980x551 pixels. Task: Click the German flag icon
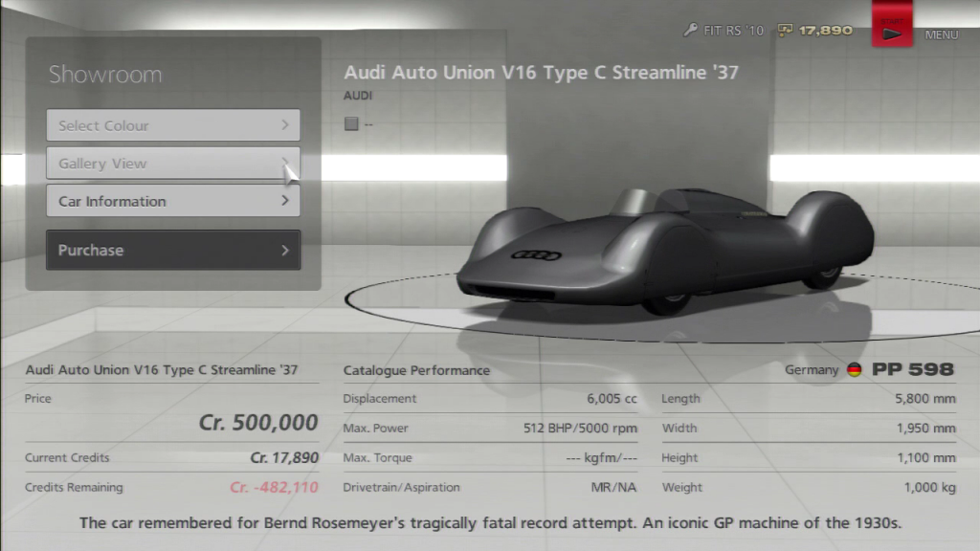pyautogui.click(x=855, y=369)
